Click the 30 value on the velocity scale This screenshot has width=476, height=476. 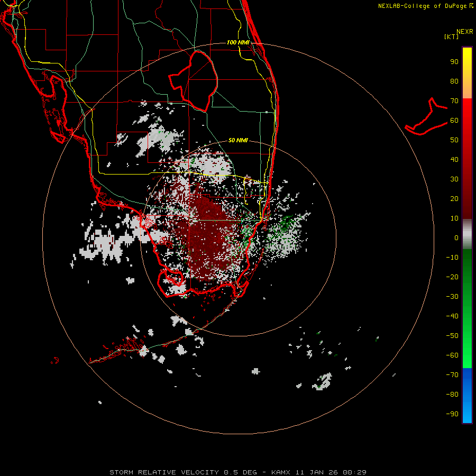(454, 179)
